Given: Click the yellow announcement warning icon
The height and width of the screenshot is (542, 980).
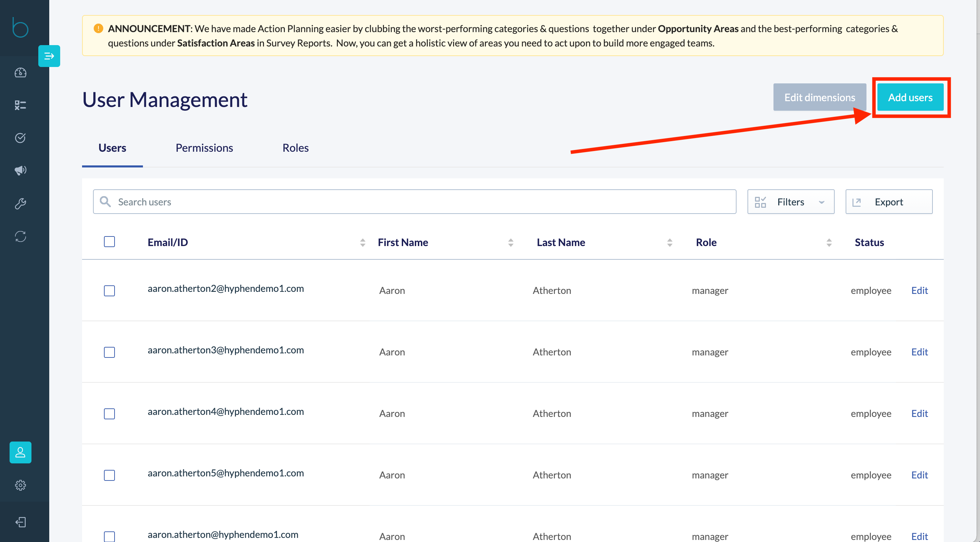Looking at the screenshot, I should click(x=98, y=28).
